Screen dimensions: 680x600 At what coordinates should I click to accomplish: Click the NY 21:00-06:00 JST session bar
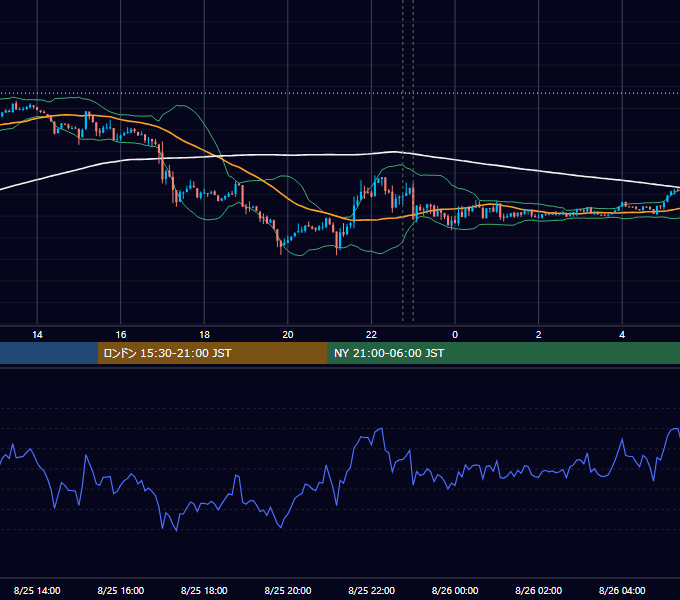503,353
